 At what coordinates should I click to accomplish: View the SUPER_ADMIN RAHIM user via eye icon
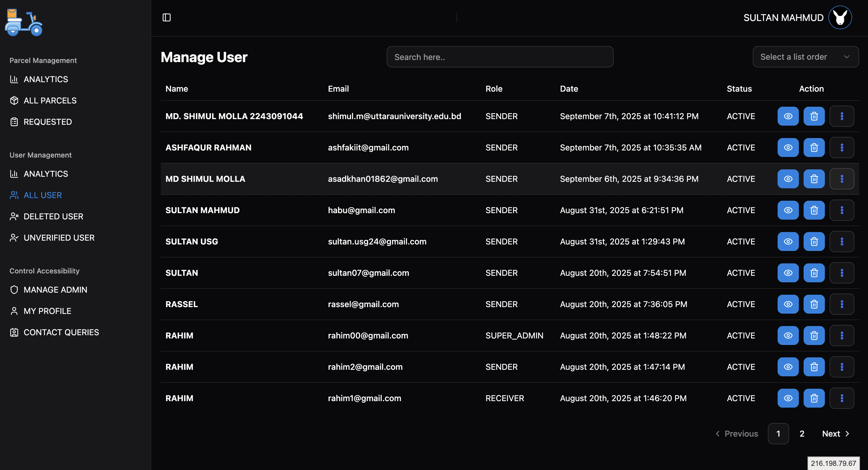[x=788, y=336]
